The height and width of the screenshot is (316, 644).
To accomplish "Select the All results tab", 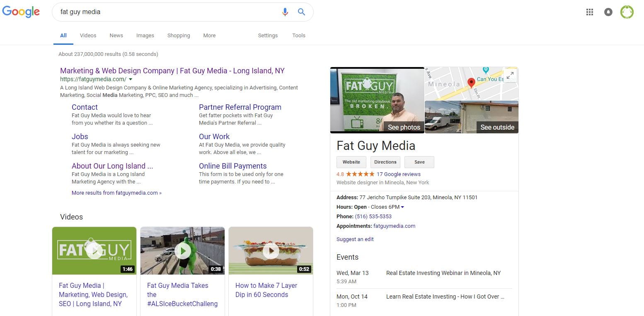I will point(63,36).
